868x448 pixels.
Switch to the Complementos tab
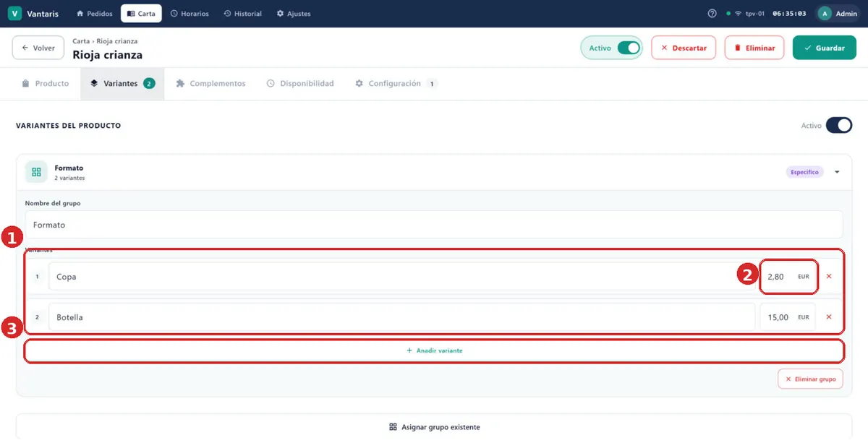coord(210,84)
